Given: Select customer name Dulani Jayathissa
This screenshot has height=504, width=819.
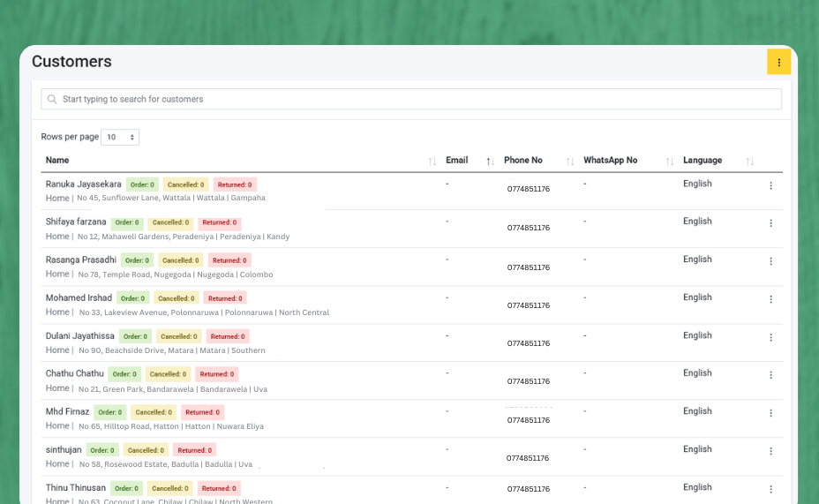Looking at the screenshot, I should [x=80, y=335].
